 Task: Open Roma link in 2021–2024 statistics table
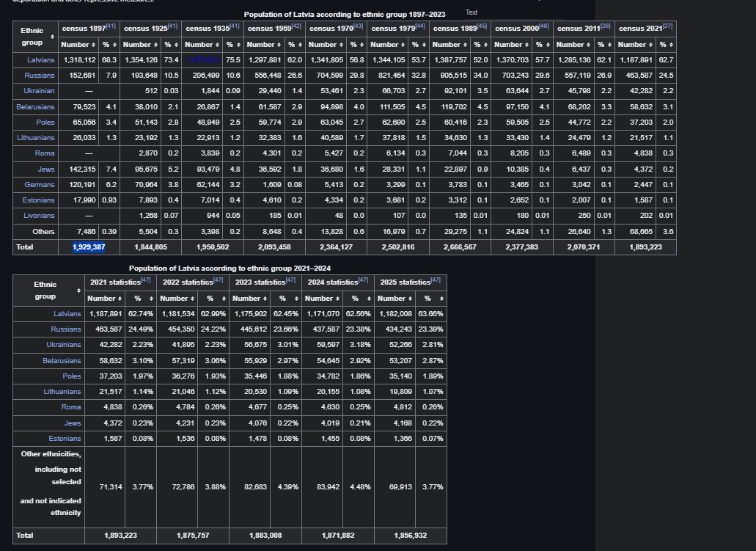coord(71,406)
